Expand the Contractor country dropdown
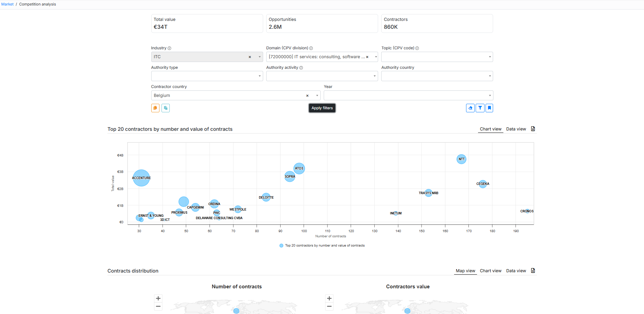Screen dimensions: 644x314 [317, 96]
